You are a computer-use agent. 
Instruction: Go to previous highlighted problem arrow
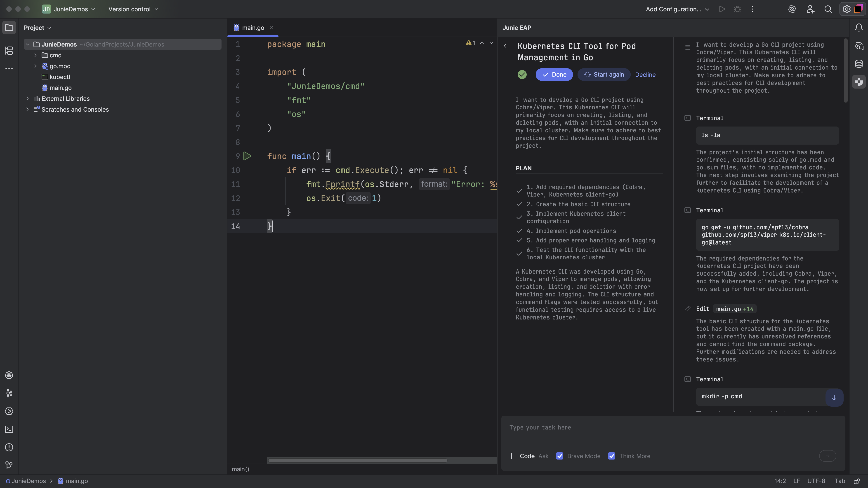click(x=482, y=43)
